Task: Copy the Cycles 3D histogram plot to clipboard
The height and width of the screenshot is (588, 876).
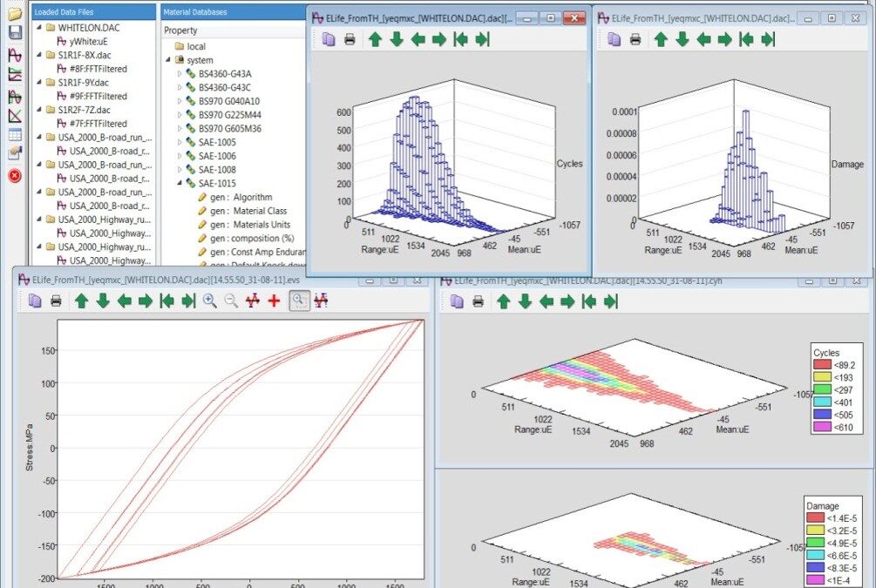Action: (x=329, y=39)
